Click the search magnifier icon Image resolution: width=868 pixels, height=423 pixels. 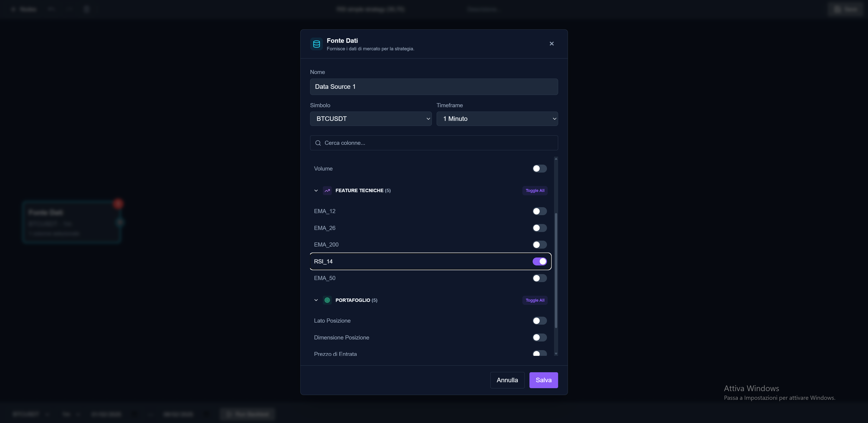point(318,143)
